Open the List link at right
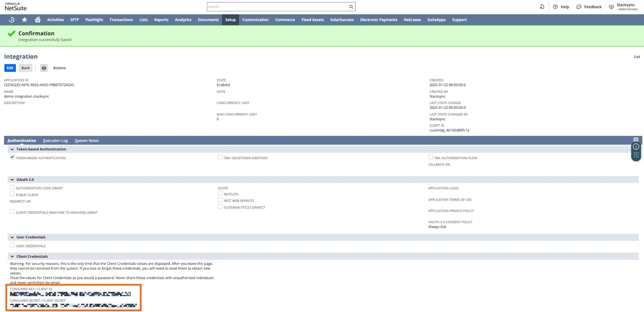 (637, 57)
